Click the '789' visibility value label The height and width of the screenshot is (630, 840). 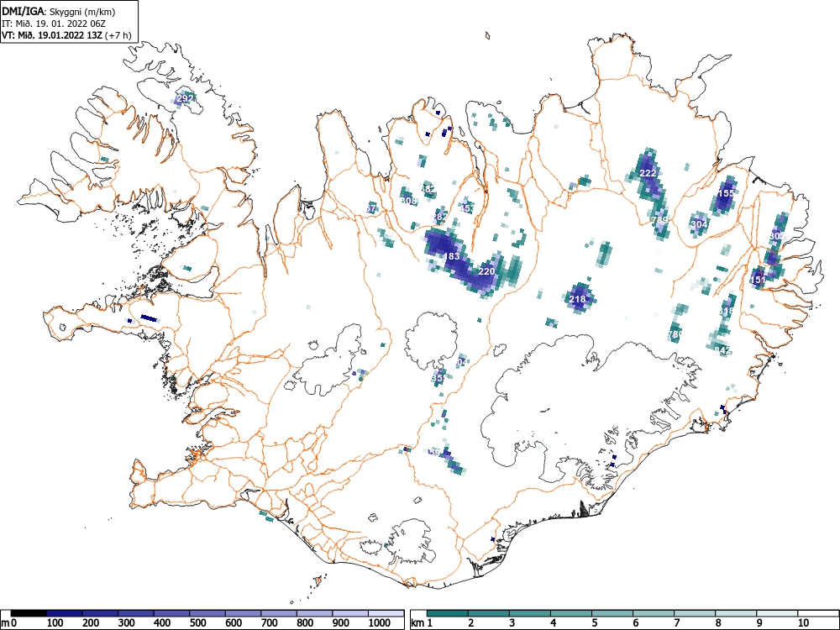tap(660, 220)
